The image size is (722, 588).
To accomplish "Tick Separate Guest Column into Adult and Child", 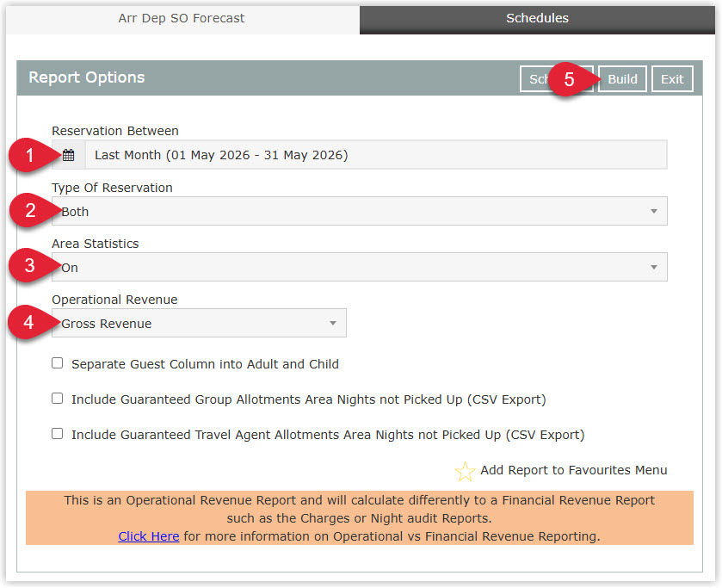I will (x=57, y=363).
